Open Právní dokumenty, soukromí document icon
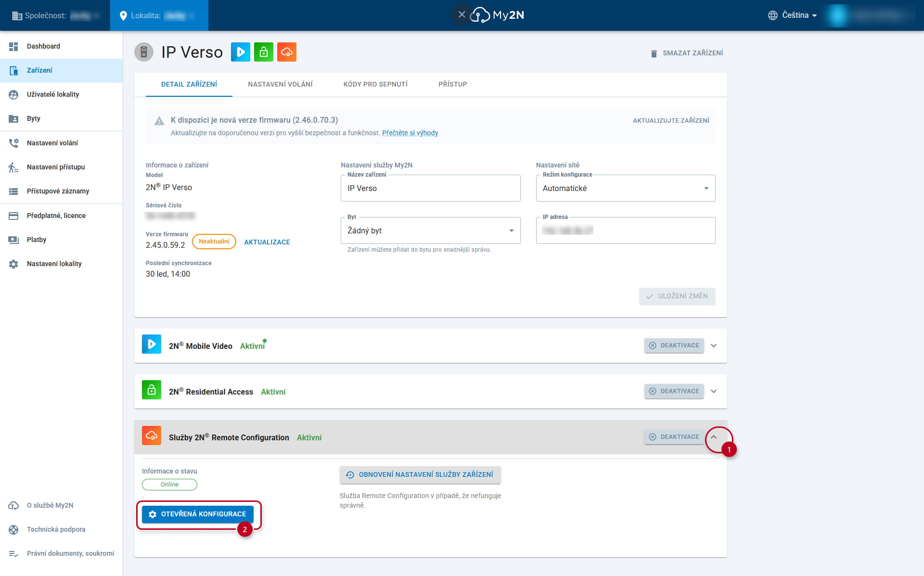Image resolution: width=924 pixels, height=576 pixels. click(13, 553)
